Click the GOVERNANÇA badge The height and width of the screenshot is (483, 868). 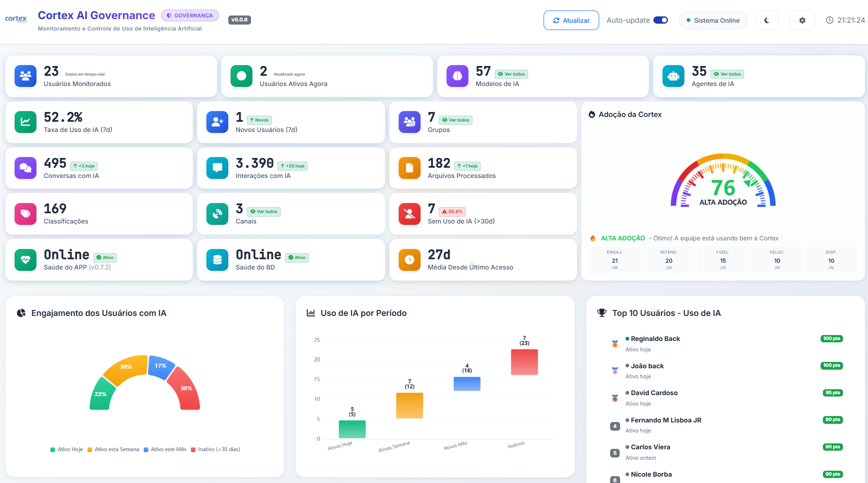190,15
